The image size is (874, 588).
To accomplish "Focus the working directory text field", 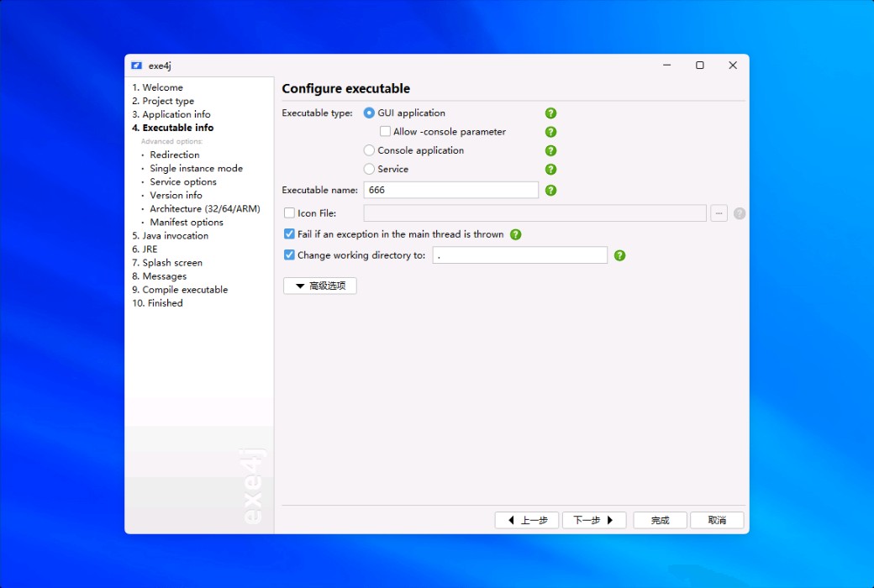I will click(x=520, y=255).
